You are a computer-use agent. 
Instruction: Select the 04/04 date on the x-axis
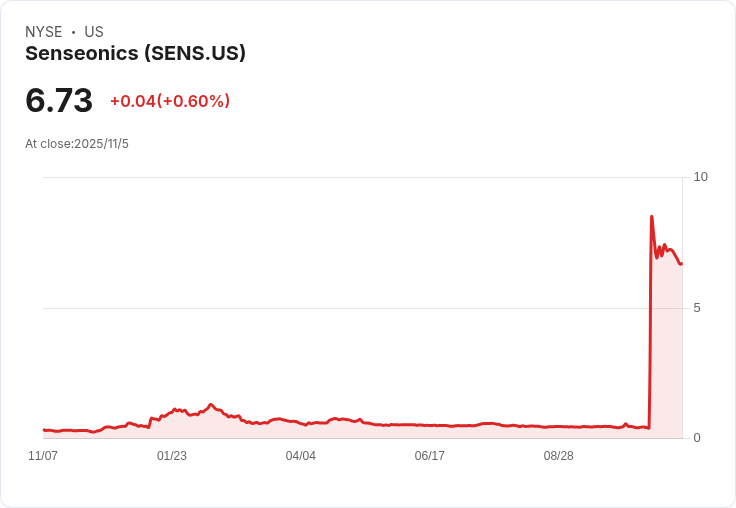[300, 456]
